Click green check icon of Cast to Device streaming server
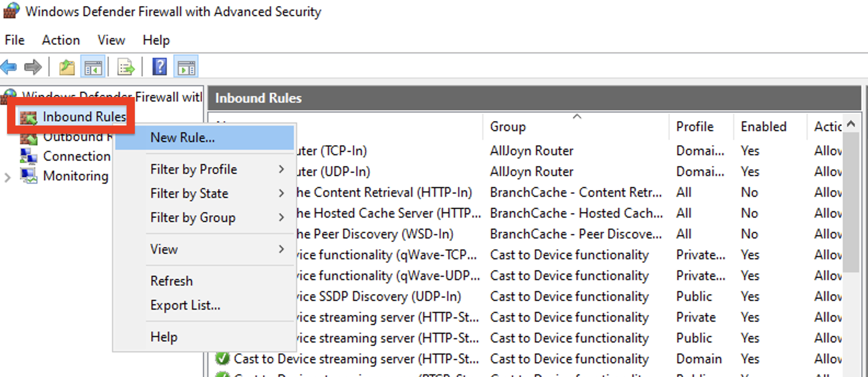868x377 pixels. pos(222,359)
